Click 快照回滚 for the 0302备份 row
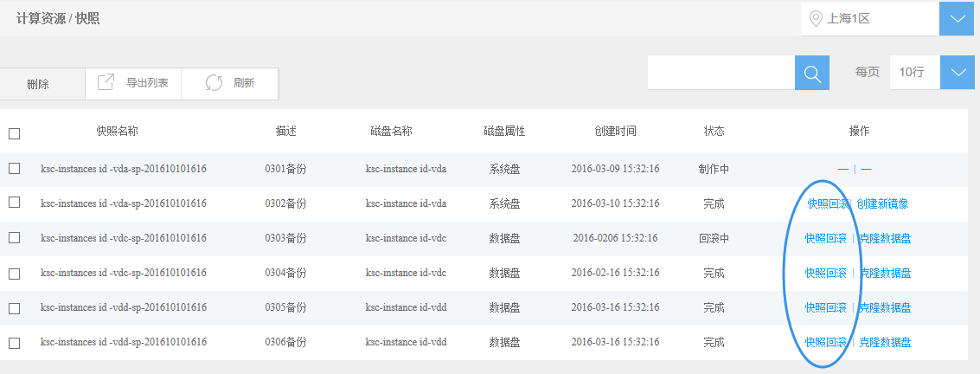 828,204
